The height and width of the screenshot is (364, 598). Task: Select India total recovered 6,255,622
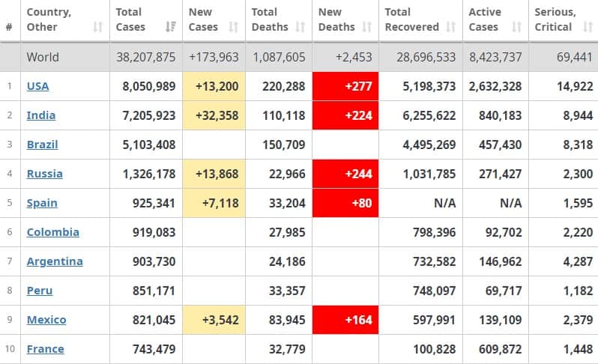click(429, 115)
